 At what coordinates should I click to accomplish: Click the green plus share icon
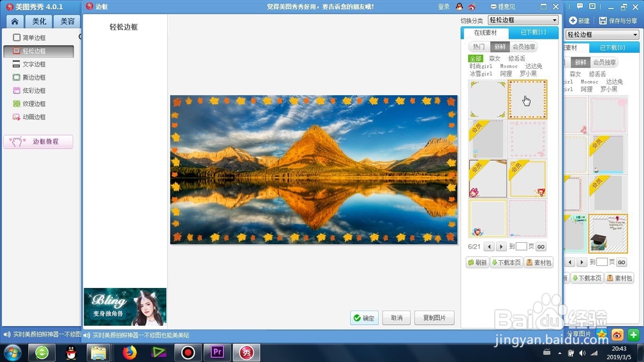point(633,335)
